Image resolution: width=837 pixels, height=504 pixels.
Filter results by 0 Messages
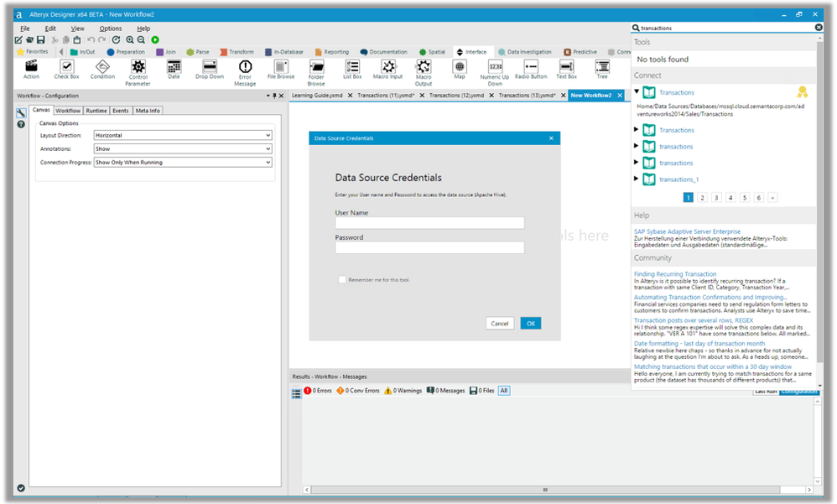pos(445,391)
